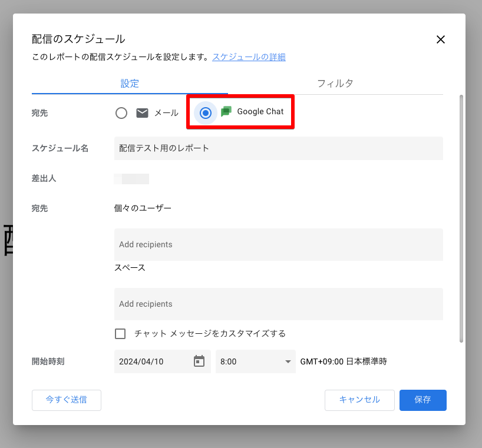Switch to the フィルタ tab
This screenshot has height=448, width=482.
point(335,84)
